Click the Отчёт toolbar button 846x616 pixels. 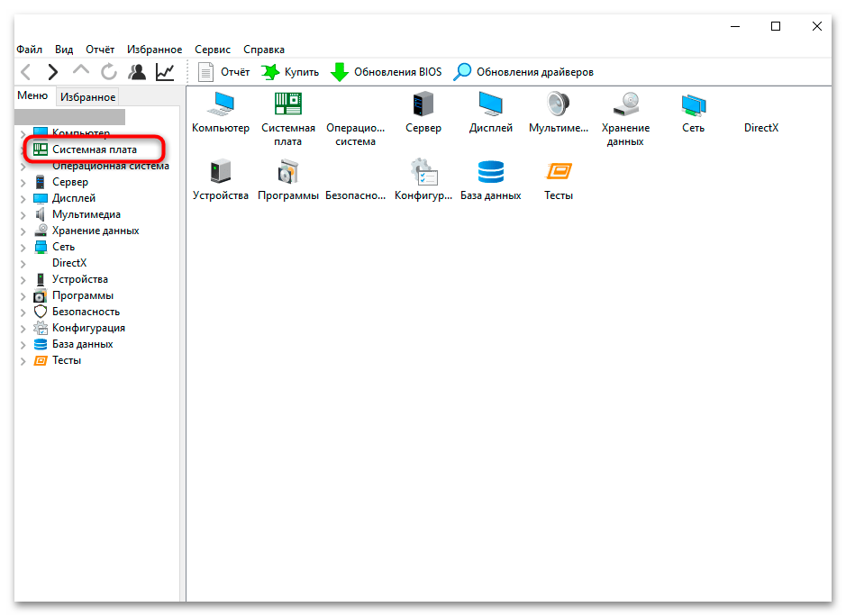(223, 72)
